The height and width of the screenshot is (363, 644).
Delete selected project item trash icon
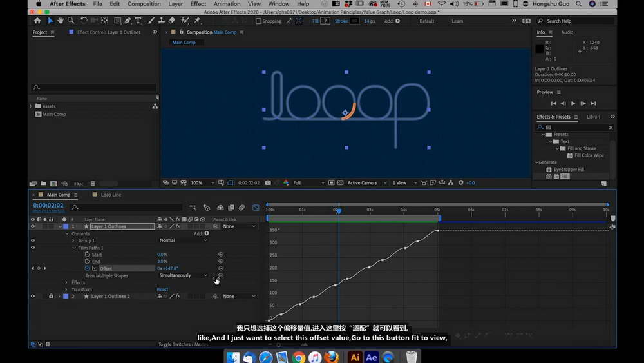point(93,184)
